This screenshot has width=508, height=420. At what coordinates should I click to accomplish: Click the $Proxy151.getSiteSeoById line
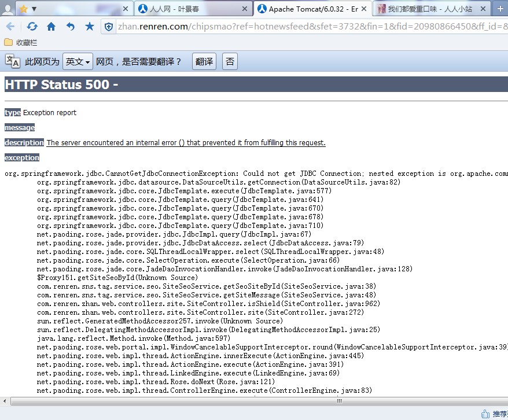click(117, 278)
